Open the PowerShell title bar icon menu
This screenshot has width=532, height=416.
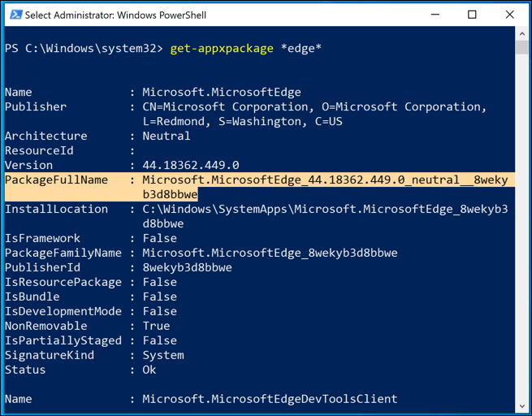pos(13,15)
